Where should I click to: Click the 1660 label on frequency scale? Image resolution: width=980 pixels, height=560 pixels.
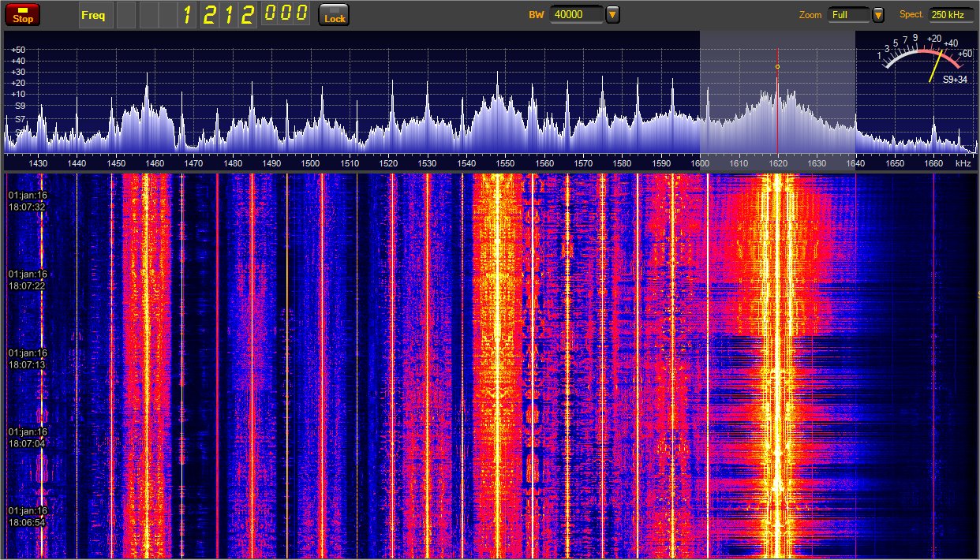pyautogui.click(x=933, y=163)
